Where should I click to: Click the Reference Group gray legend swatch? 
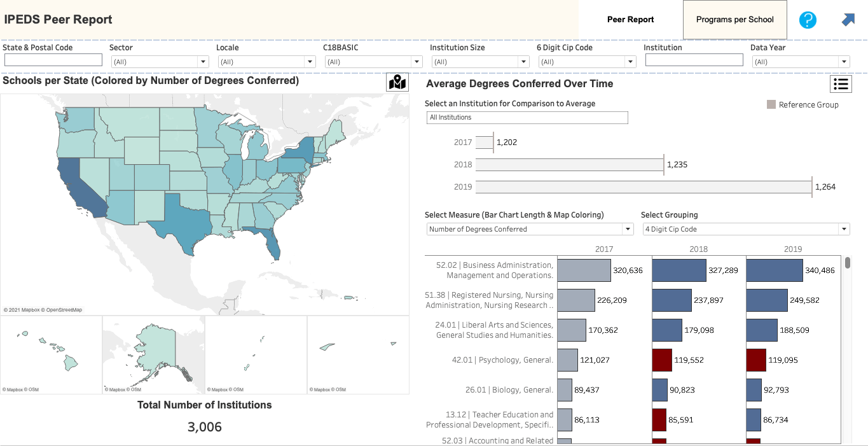tap(771, 105)
